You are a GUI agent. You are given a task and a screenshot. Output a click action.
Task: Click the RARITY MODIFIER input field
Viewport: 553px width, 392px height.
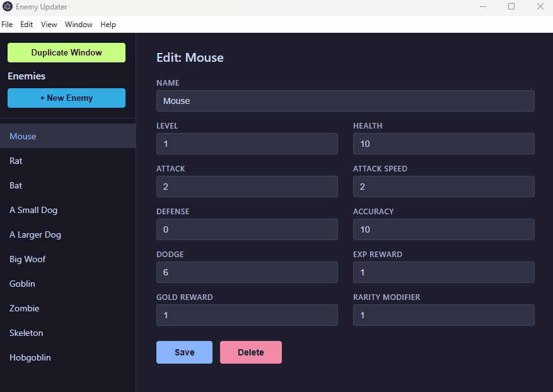(443, 315)
